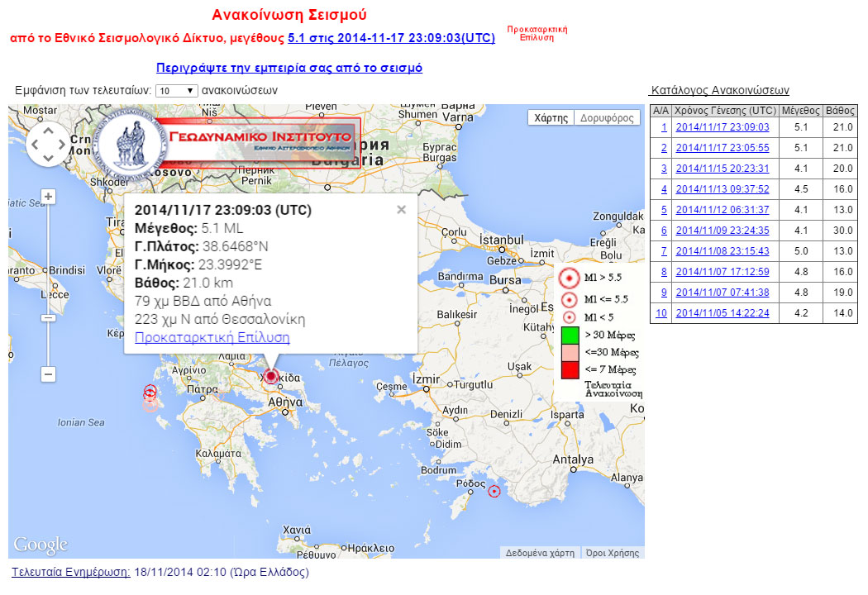Viewport: 868px width, 595px height.
Task: Open 'Περιγράψτε την εμπειρία σας' link
Action: 289,68
